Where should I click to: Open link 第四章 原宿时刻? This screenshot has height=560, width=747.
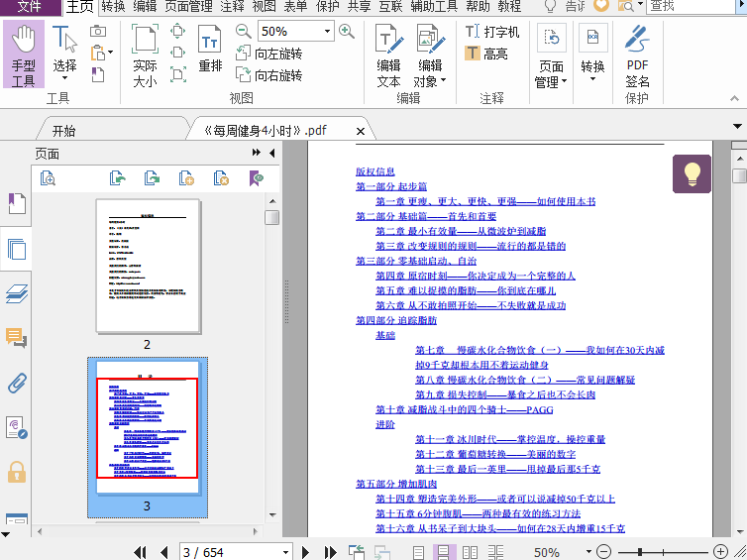point(475,276)
